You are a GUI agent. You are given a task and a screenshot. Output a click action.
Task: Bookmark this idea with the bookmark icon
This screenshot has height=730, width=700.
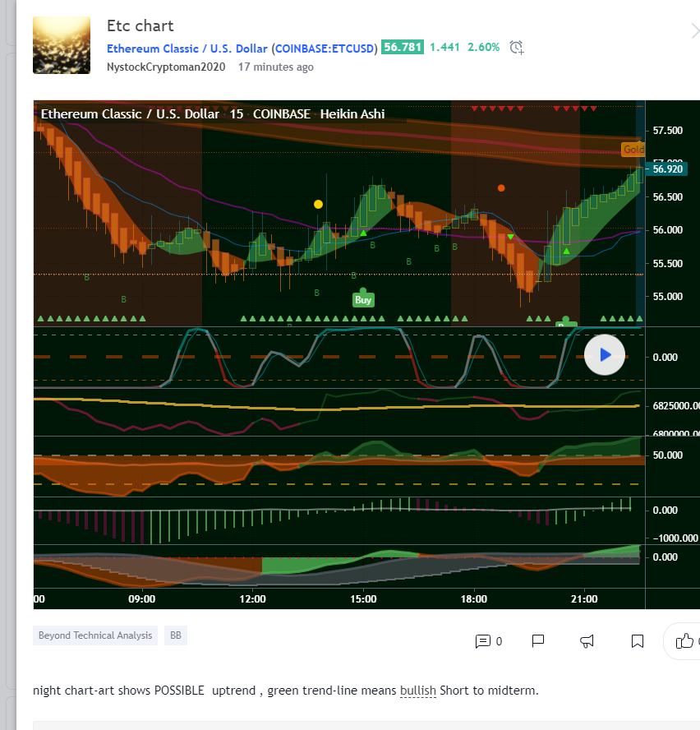[x=638, y=641]
